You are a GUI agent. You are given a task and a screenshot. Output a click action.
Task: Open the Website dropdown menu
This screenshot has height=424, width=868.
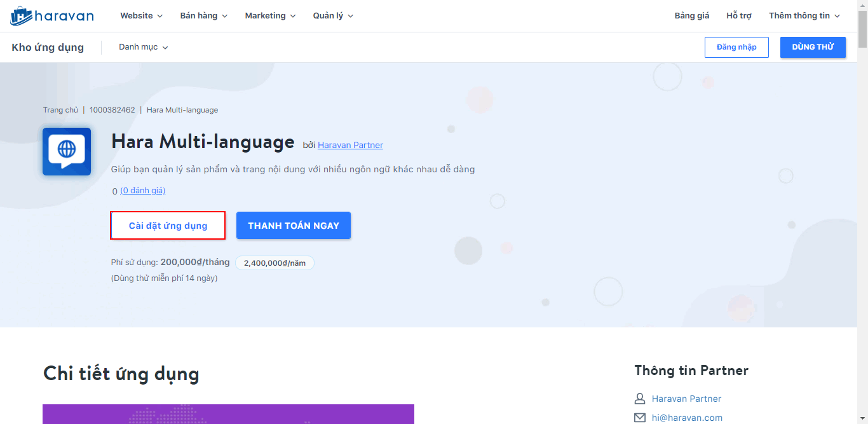(142, 16)
